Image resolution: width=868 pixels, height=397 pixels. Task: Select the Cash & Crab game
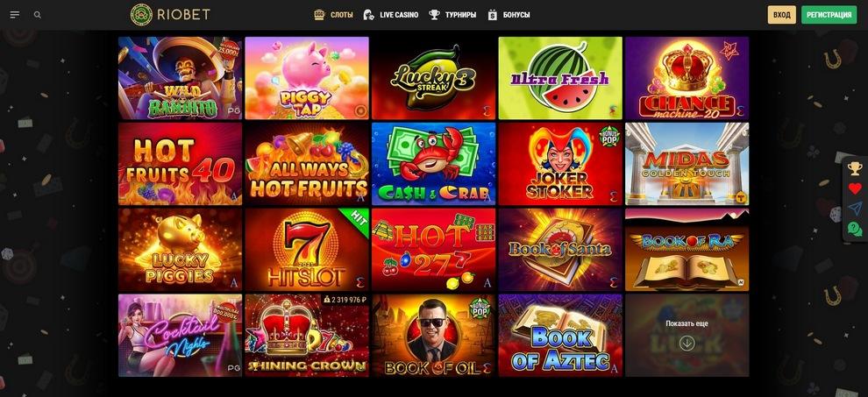(x=433, y=164)
